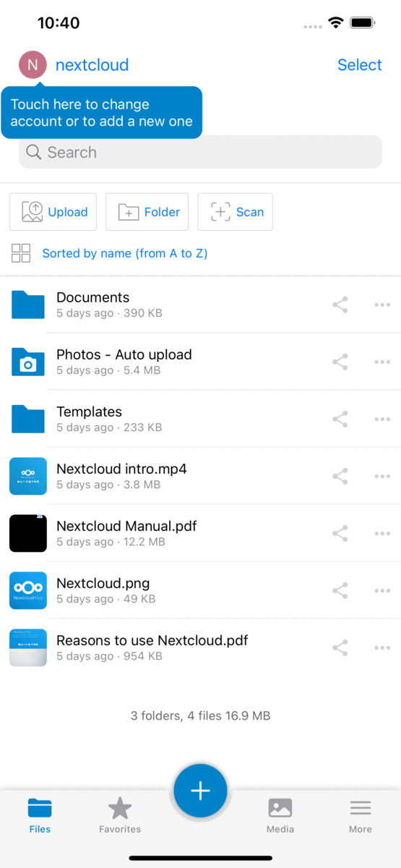The width and height of the screenshot is (401, 868).
Task: Open the nextcloud account name dropdown
Action: (92, 65)
